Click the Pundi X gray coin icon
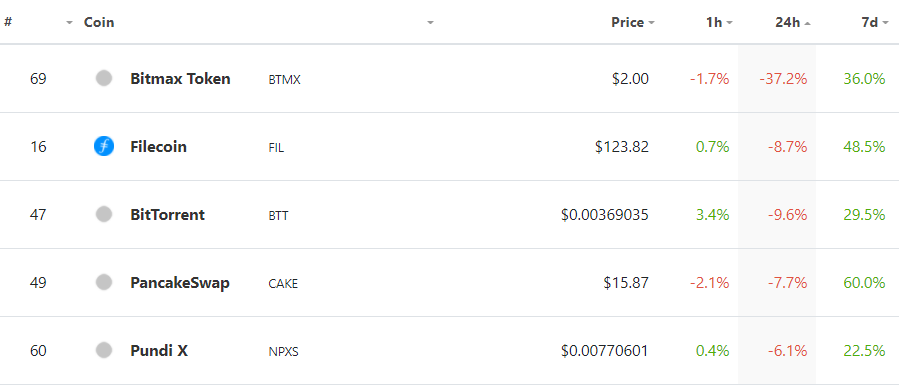The height and width of the screenshot is (385, 899). (x=104, y=349)
